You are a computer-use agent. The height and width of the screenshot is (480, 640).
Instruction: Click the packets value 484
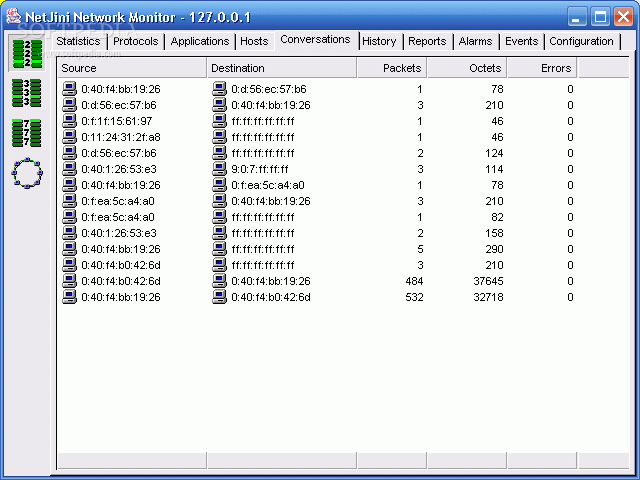tap(414, 281)
